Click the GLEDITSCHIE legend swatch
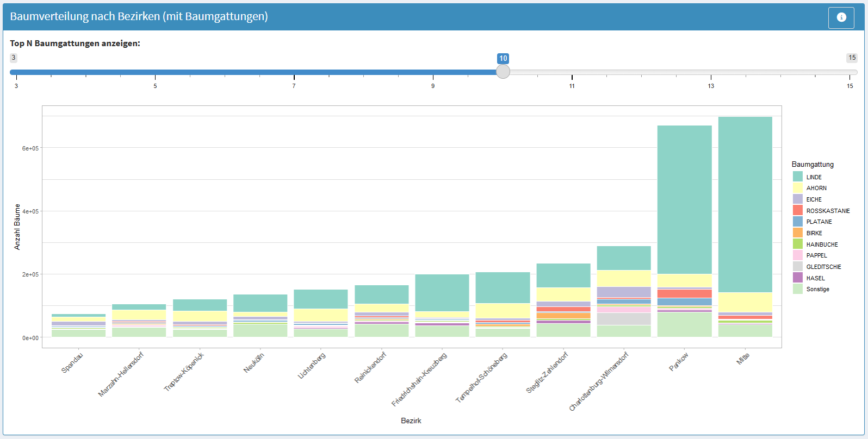This screenshot has height=439, width=868. (x=797, y=267)
